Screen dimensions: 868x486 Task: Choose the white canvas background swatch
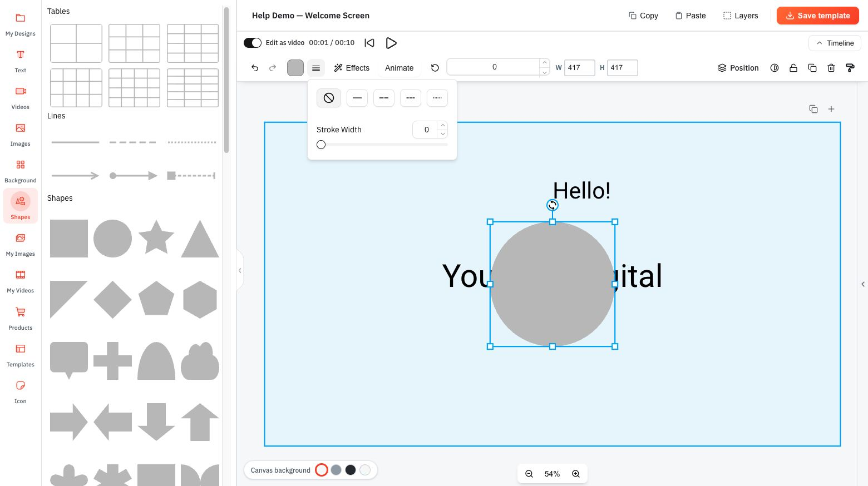coord(322,470)
